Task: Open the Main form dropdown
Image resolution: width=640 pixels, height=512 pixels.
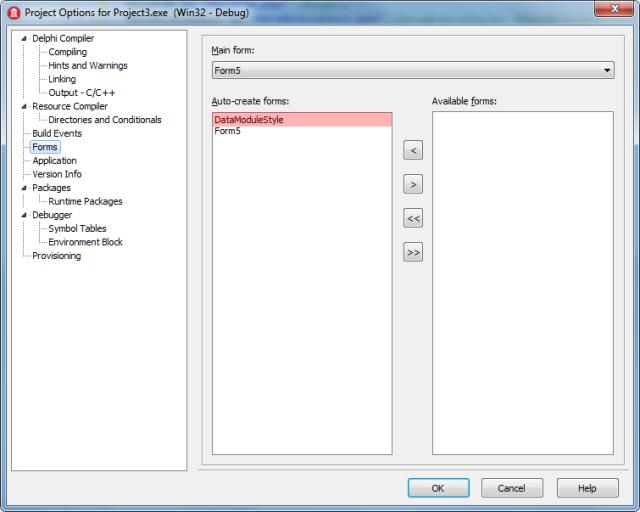Action: [x=413, y=70]
